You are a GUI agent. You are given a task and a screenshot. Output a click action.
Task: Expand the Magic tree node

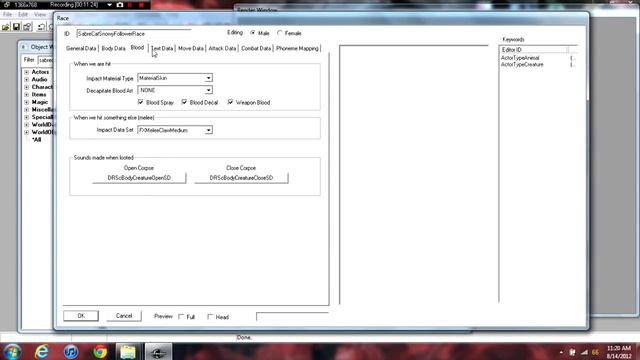[27, 102]
